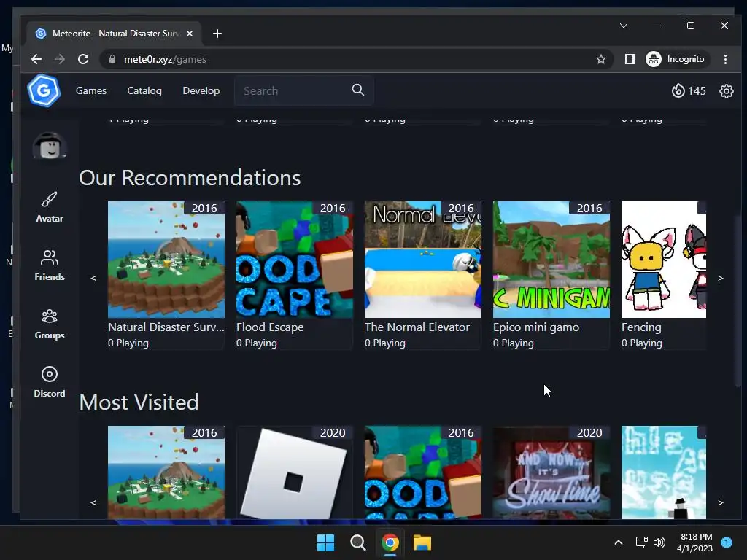Open the light blue game thumbnail in Most Visited

(x=664, y=472)
